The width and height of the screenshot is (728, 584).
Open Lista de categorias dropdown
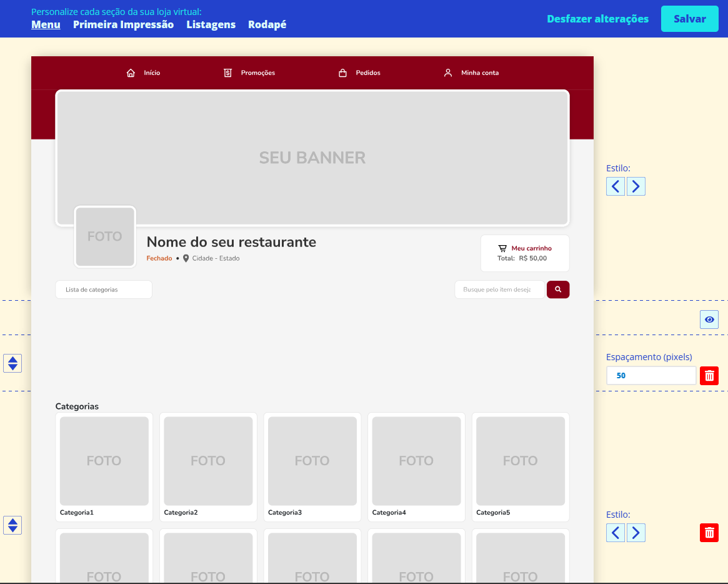(x=104, y=289)
